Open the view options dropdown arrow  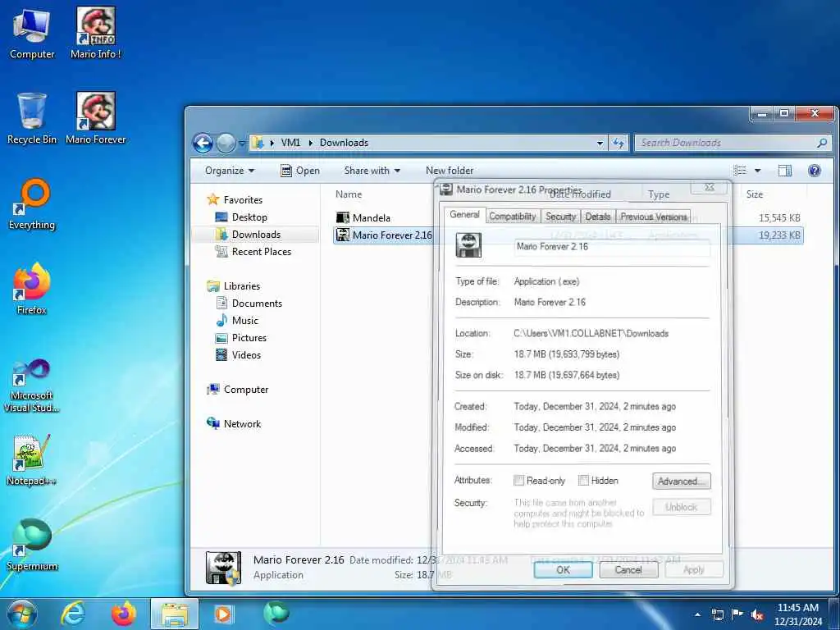(x=757, y=171)
